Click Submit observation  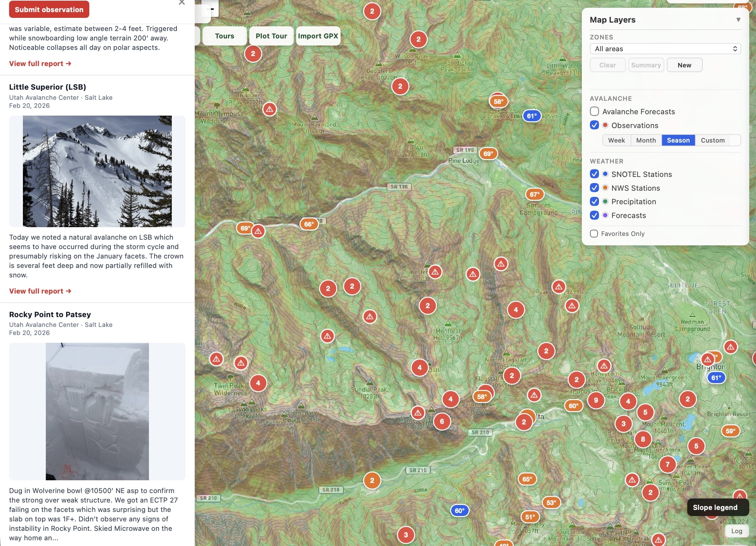49,9
